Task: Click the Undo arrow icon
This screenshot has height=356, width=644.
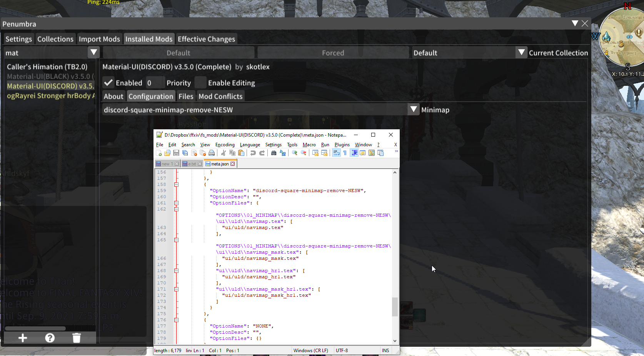Action: point(254,153)
